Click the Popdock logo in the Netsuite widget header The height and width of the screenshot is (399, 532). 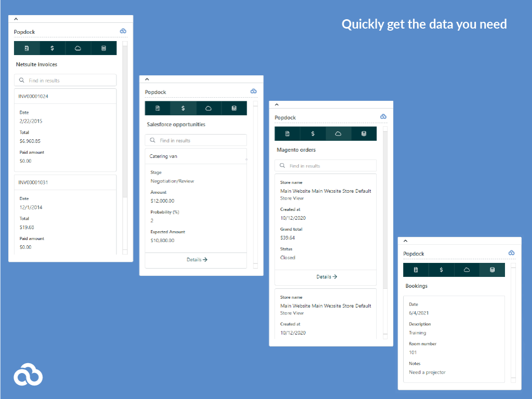[x=123, y=31]
